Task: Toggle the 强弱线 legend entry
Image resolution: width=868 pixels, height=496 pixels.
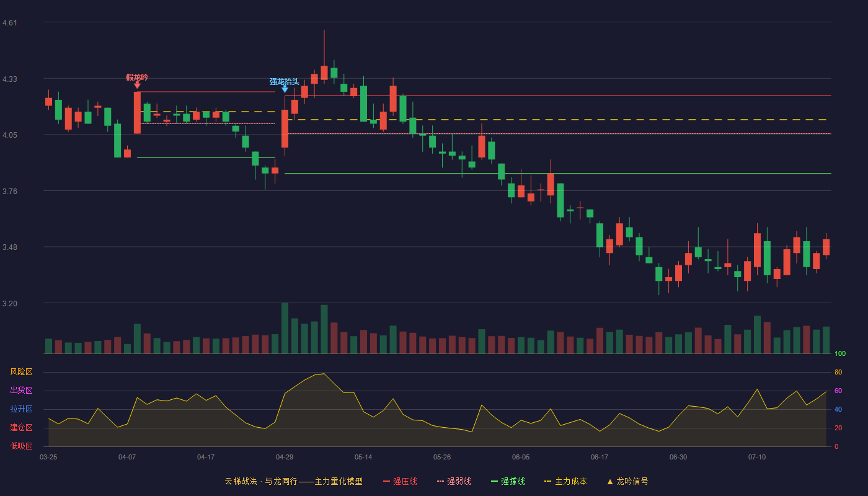Action: coord(454,481)
